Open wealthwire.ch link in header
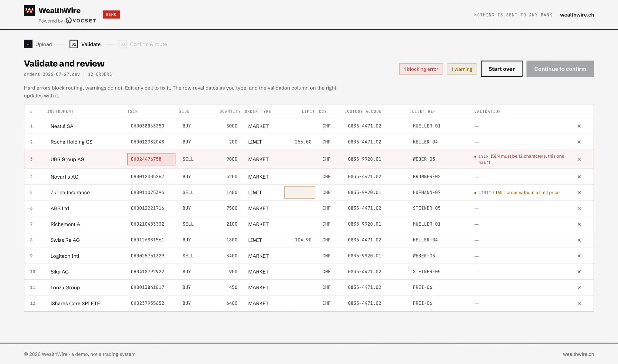Image resolution: width=618 pixels, height=364 pixels. coord(577,15)
